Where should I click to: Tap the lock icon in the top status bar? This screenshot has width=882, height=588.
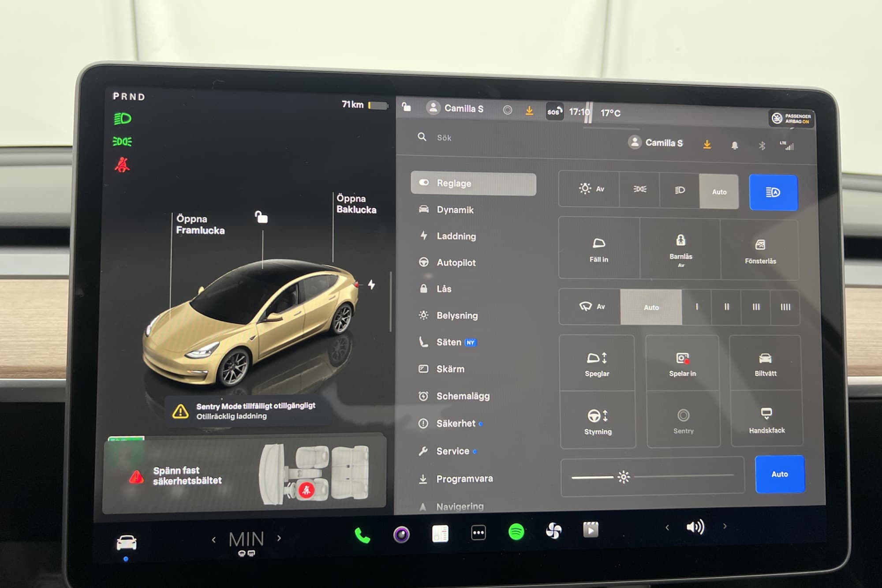[x=406, y=106]
